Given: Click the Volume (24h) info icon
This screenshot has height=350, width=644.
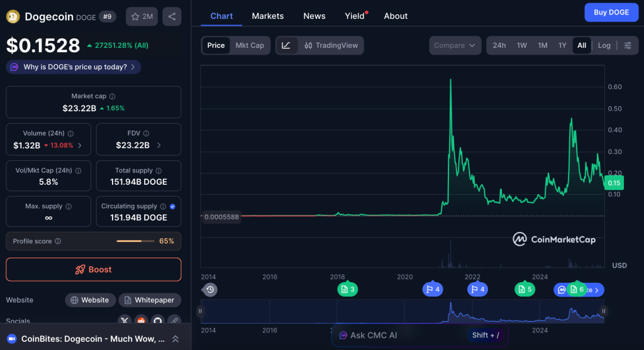Looking at the screenshot, I should 70,134.
